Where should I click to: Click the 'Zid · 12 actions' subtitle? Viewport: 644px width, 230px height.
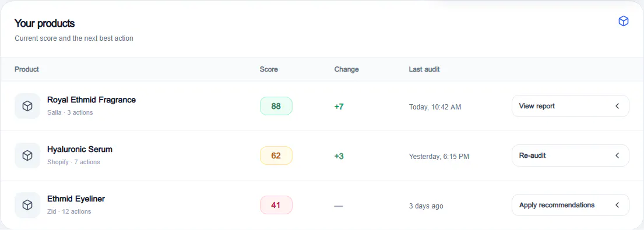click(x=69, y=211)
